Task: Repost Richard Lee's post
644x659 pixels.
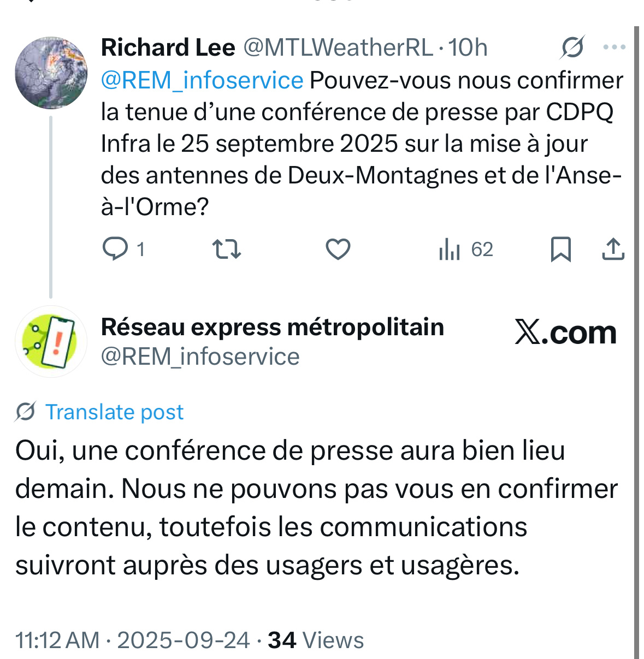Action: click(226, 250)
